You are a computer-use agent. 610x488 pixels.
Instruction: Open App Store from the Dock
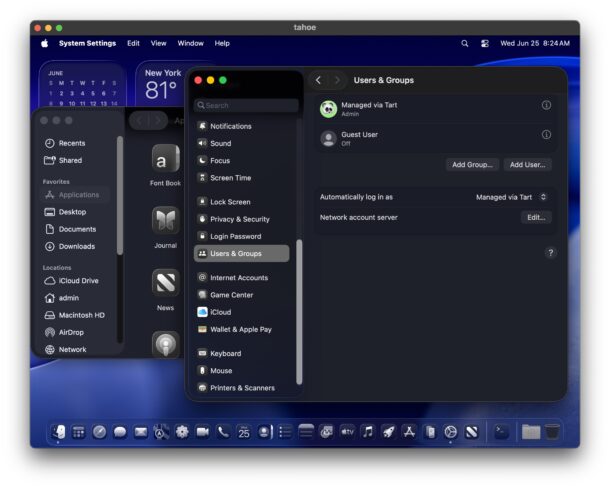point(409,432)
